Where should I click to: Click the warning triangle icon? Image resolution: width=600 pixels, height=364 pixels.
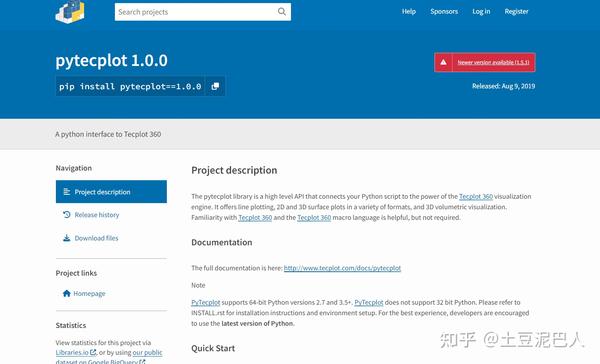click(x=443, y=62)
